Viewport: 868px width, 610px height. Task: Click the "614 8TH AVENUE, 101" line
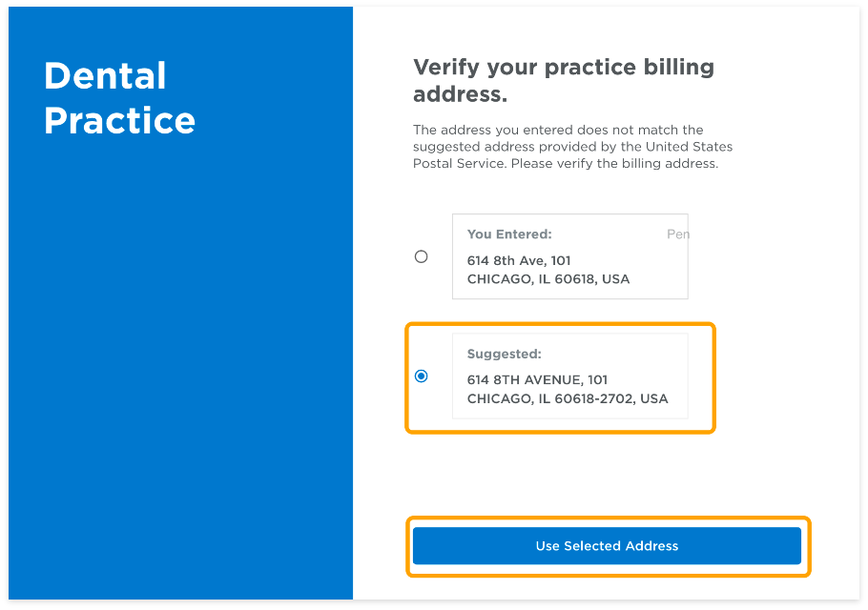point(537,379)
